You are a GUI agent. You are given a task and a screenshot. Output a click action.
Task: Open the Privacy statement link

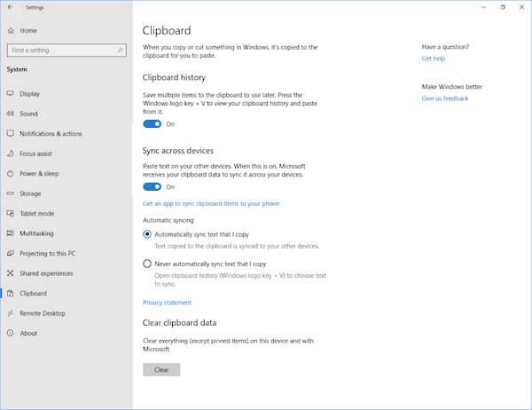click(168, 303)
